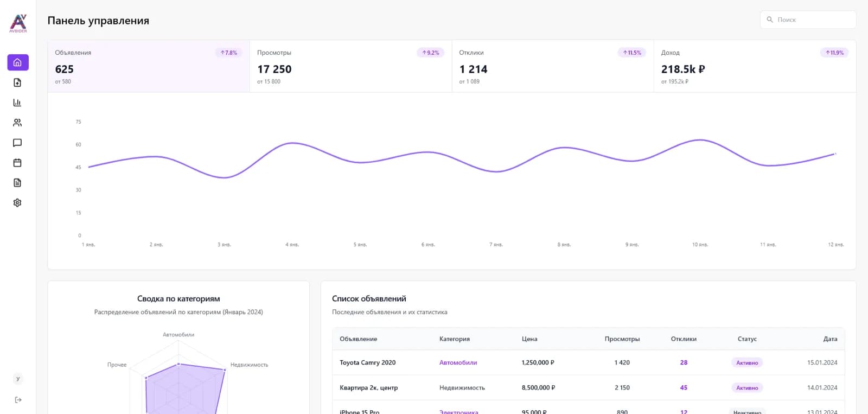Click the Toyota Camry 2020 listing row
868x414 pixels.
pyautogui.click(x=588, y=362)
